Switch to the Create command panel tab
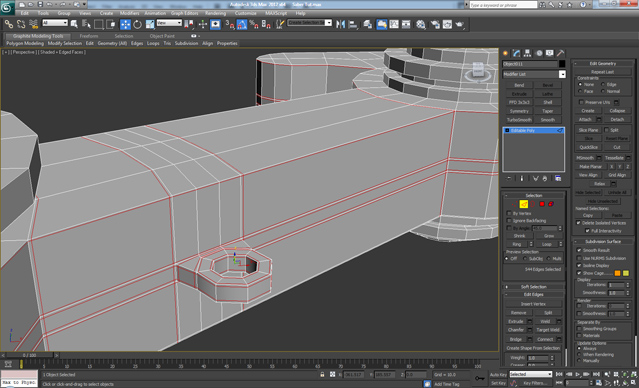 click(506, 53)
